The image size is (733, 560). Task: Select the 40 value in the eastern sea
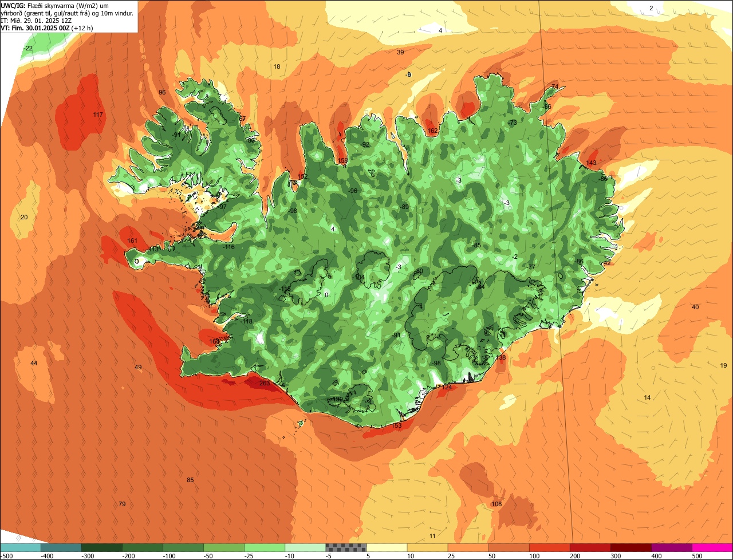pyautogui.click(x=695, y=307)
